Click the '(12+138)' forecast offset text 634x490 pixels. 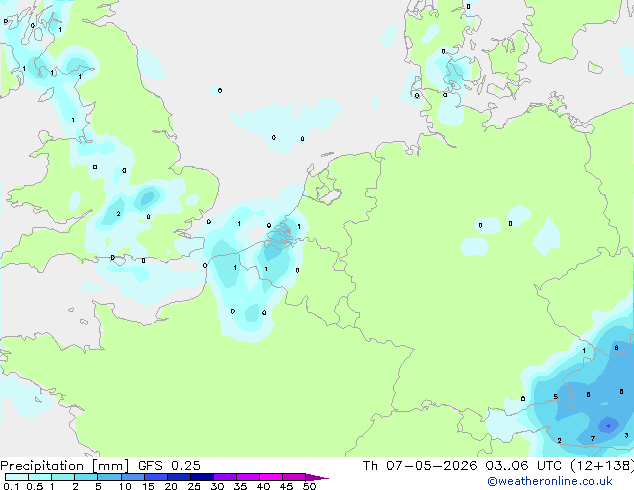tap(602, 466)
